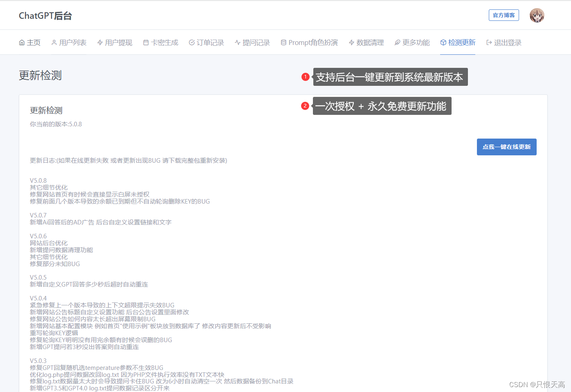Image resolution: width=571 pixels, height=392 pixels.
Task: Select the 检测更新 tab
Action: [458, 43]
